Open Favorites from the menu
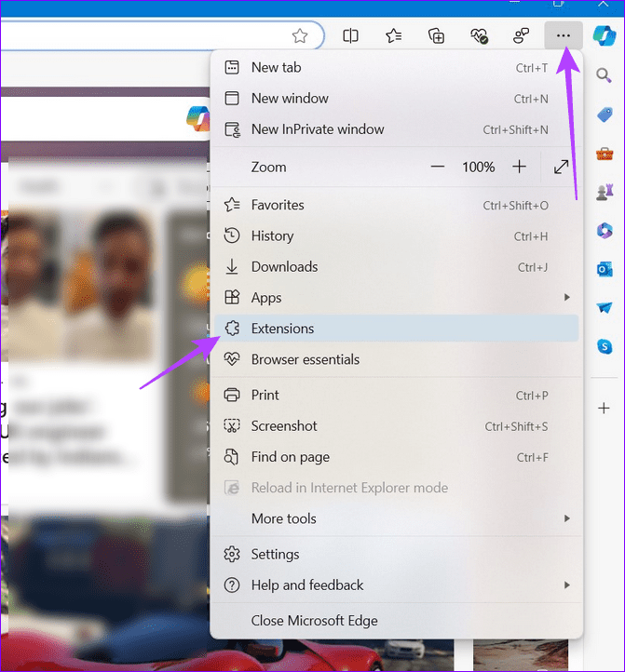Viewport: 625px width, 672px height. [x=397, y=206]
